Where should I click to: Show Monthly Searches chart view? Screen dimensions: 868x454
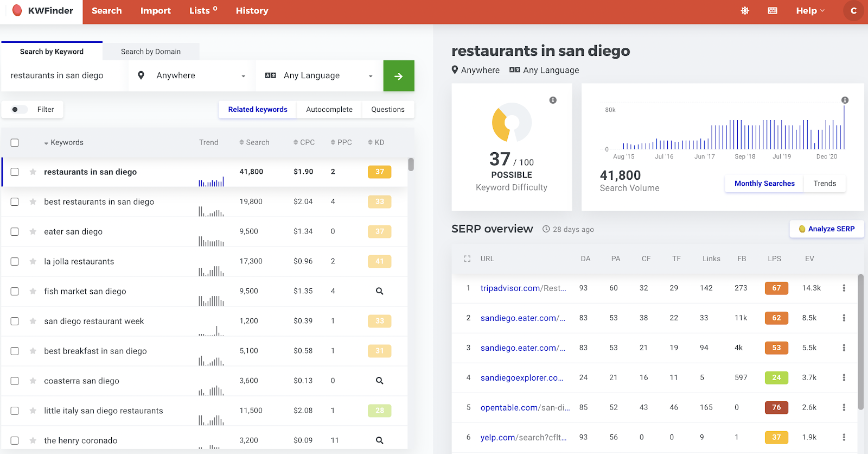(x=764, y=184)
